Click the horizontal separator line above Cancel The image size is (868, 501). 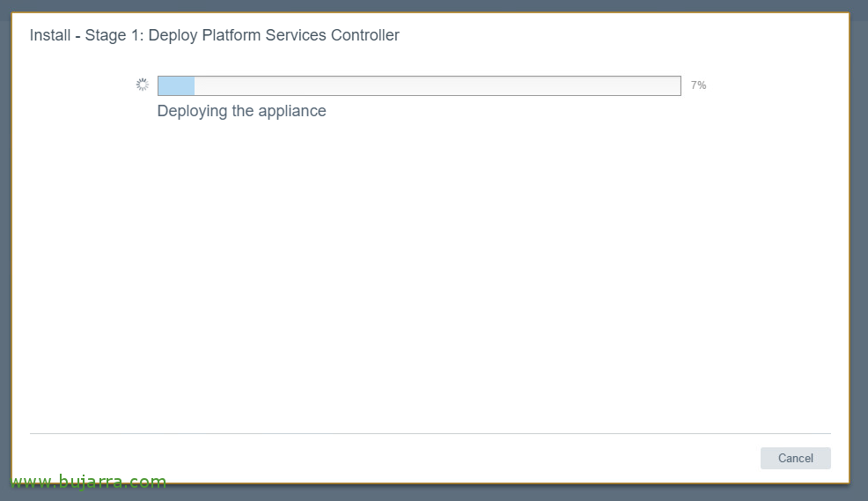click(430, 433)
